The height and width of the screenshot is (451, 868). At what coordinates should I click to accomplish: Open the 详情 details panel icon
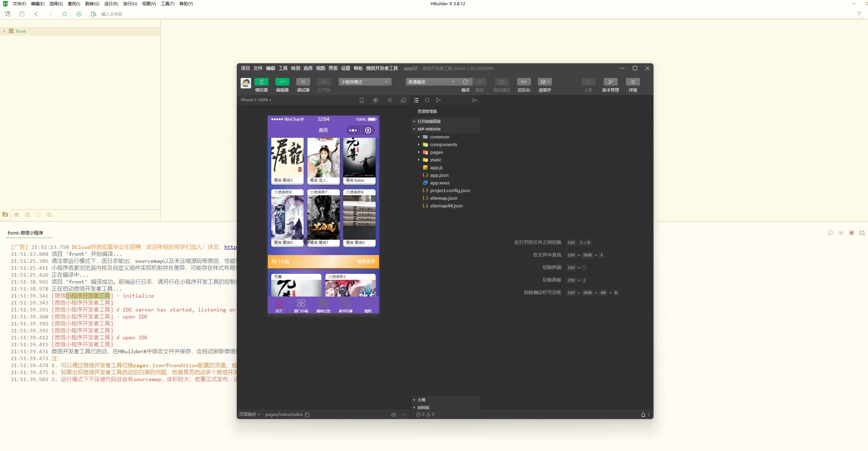pyautogui.click(x=633, y=82)
